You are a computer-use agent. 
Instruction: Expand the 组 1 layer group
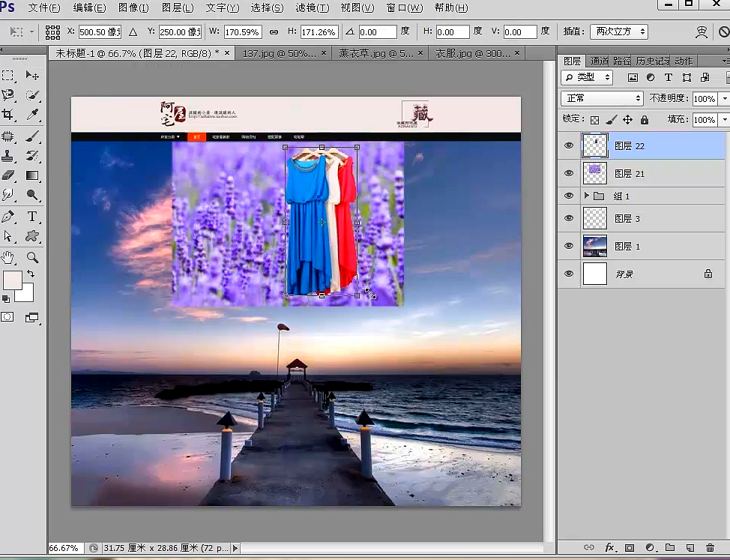click(587, 196)
